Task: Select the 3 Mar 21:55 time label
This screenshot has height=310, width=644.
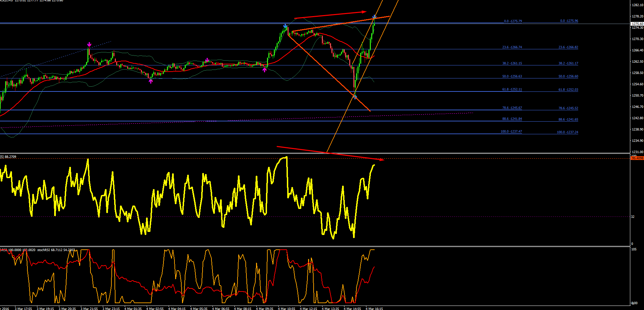Action: 89,309
